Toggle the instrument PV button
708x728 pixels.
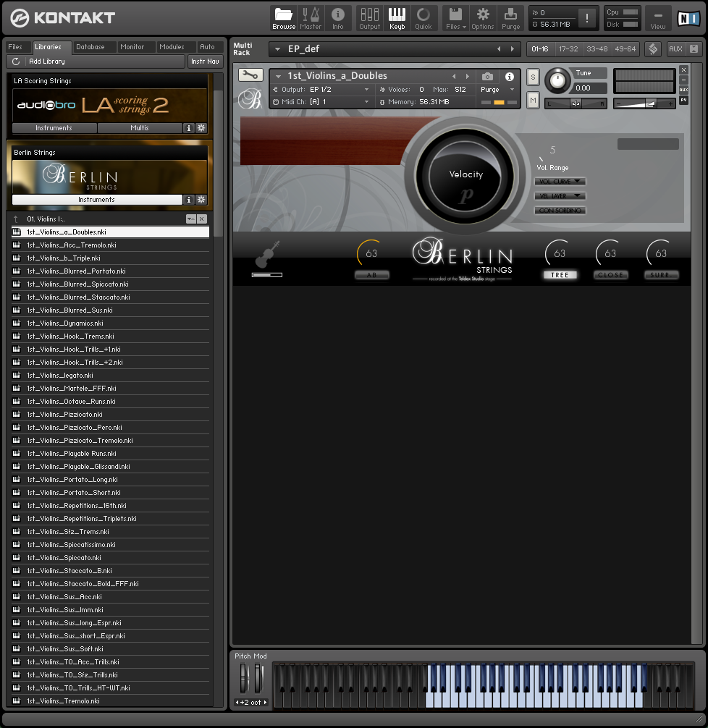[683, 100]
